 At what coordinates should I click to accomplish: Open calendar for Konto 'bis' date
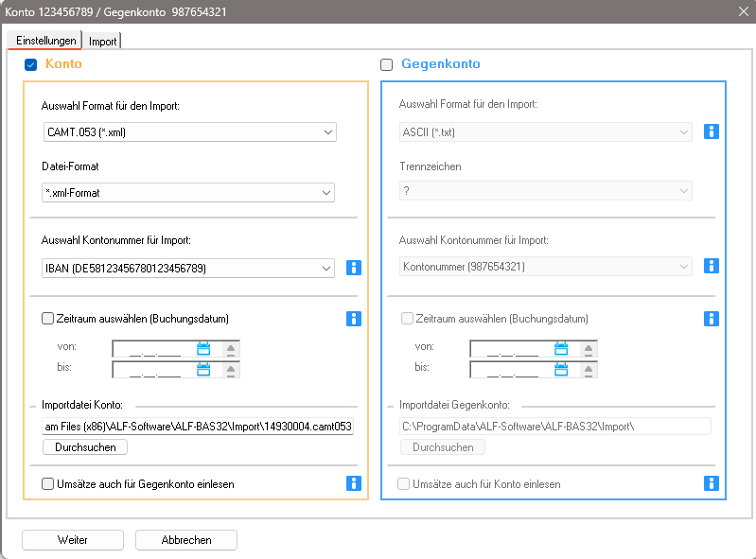pyautogui.click(x=203, y=370)
